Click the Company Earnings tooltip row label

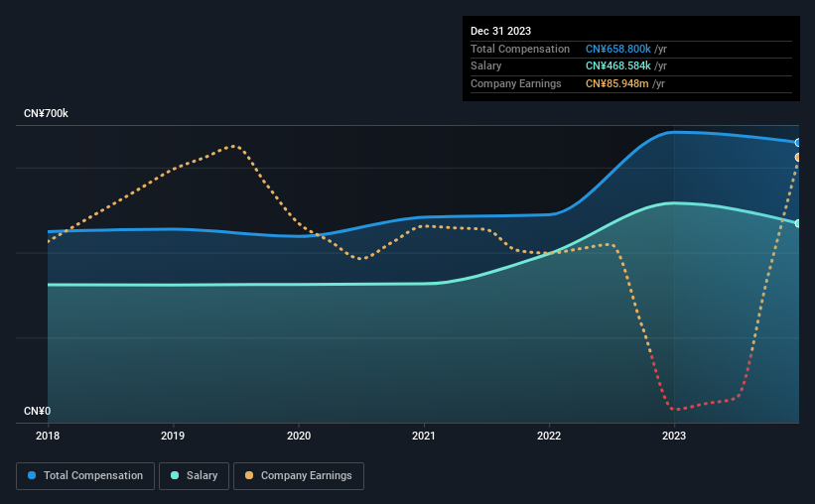tap(515, 83)
